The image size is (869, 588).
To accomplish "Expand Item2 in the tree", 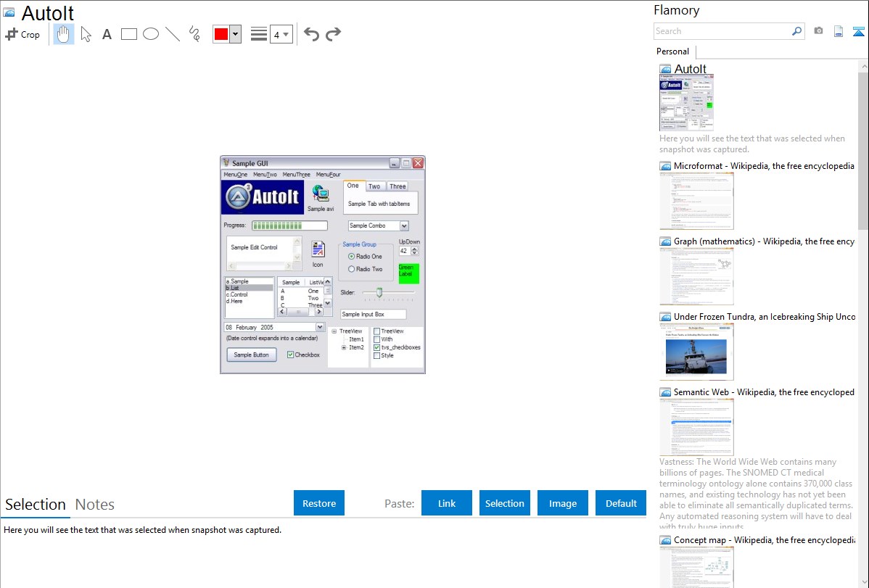I will pos(344,347).
